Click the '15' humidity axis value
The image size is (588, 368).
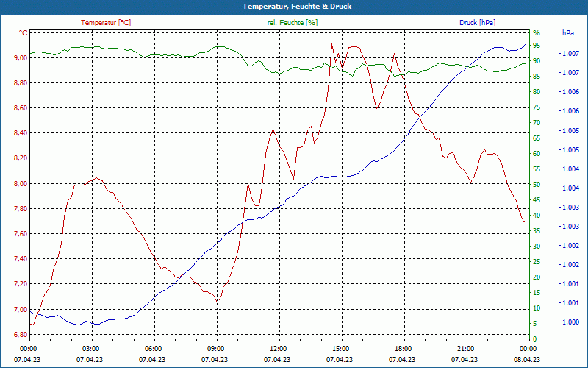[537, 293]
